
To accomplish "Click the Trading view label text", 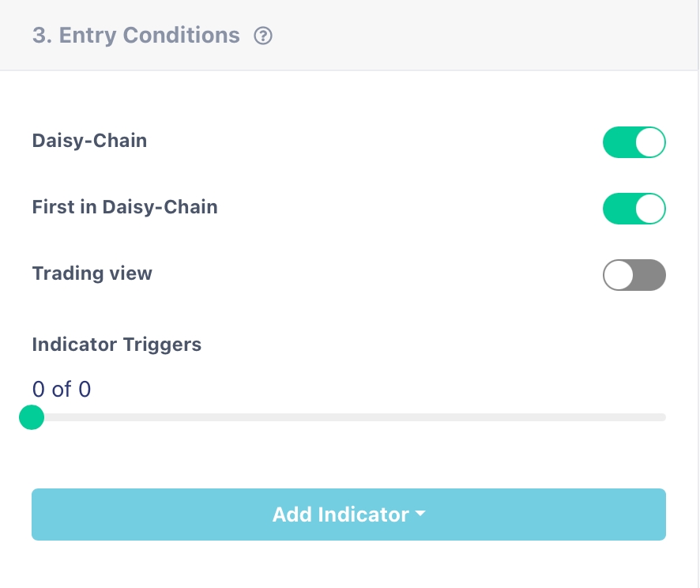I will pos(92,273).
